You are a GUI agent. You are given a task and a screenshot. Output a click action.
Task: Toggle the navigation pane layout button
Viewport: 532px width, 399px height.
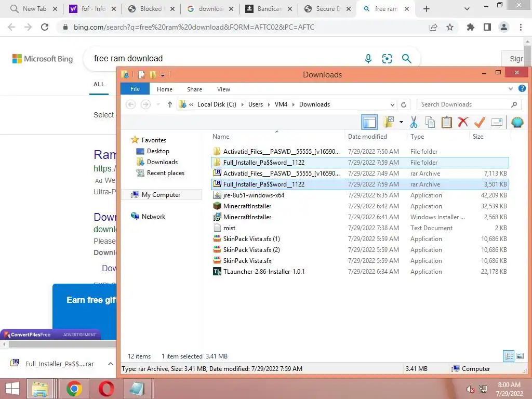[369, 122]
